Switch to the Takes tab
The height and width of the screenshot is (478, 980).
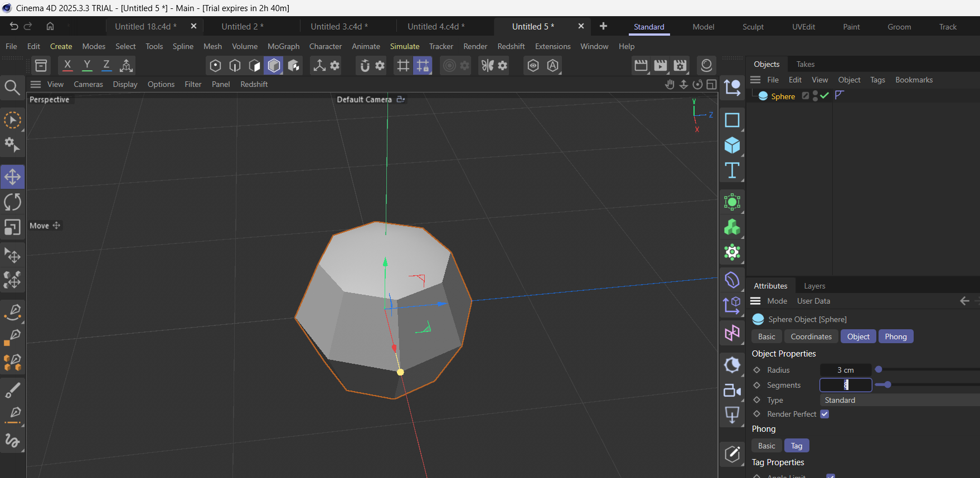pyautogui.click(x=805, y=64)
